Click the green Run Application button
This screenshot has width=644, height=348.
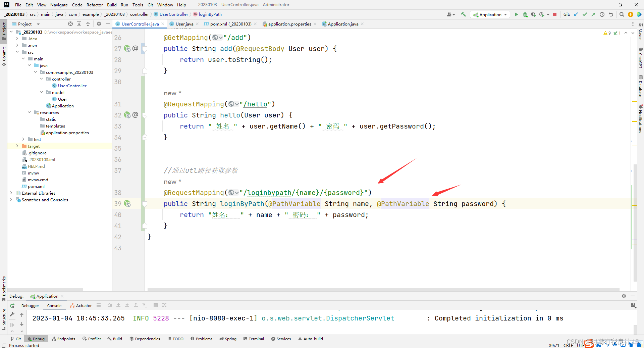pos(516,14)
